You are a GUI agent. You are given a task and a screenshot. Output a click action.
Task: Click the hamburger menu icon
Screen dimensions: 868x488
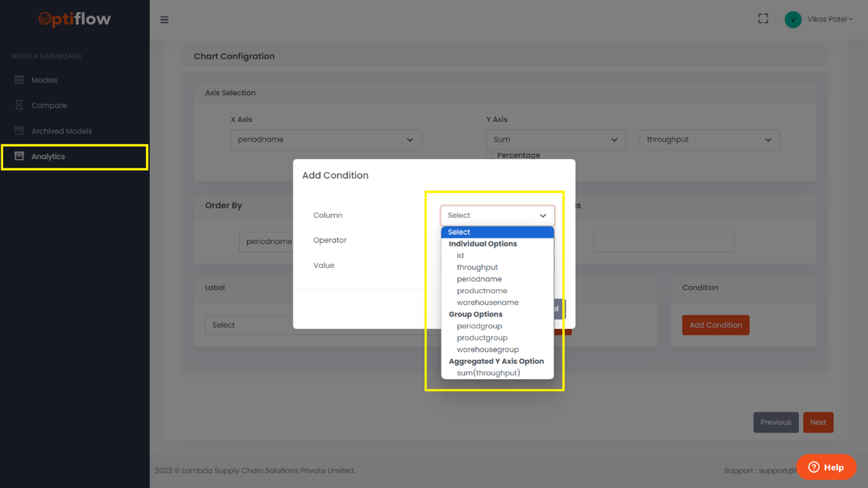(164, 19)
